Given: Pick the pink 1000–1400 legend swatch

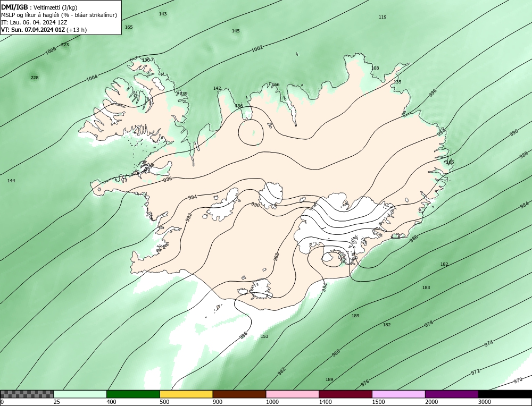Looking at the screenshot, I should [293, 394].
